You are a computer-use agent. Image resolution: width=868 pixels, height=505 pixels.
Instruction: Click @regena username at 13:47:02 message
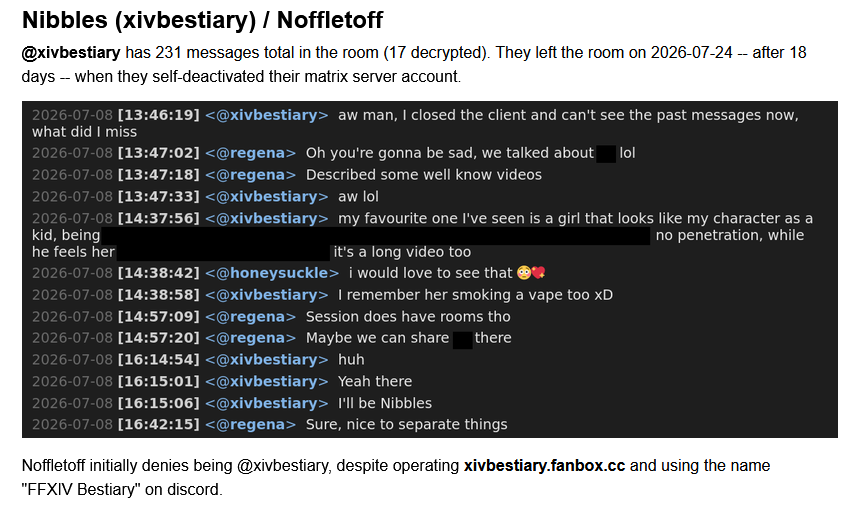(250, 153)
